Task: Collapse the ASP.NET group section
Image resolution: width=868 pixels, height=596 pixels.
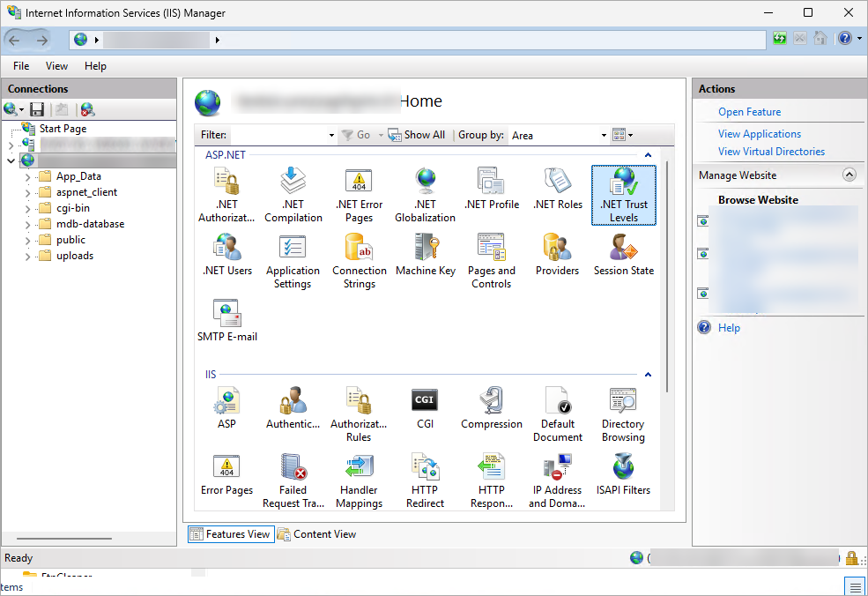Action: pyautogui.click(x=649, y=155)
